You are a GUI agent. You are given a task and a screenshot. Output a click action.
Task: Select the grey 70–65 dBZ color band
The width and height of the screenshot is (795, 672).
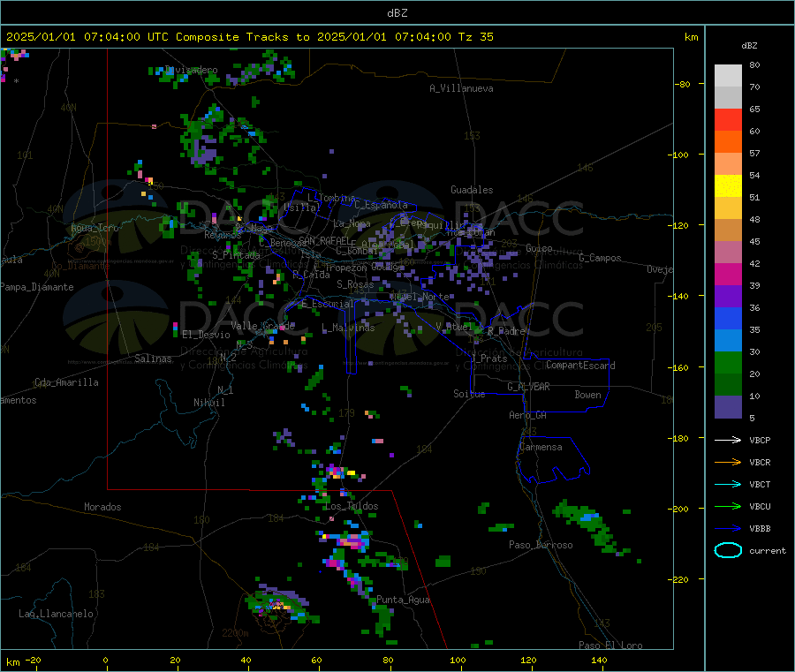coord(728,98)
